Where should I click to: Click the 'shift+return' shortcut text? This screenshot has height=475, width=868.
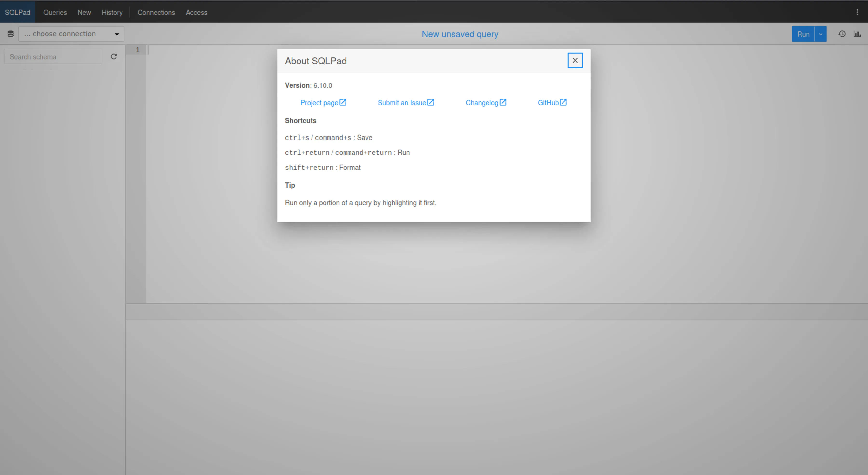[309, 168]
